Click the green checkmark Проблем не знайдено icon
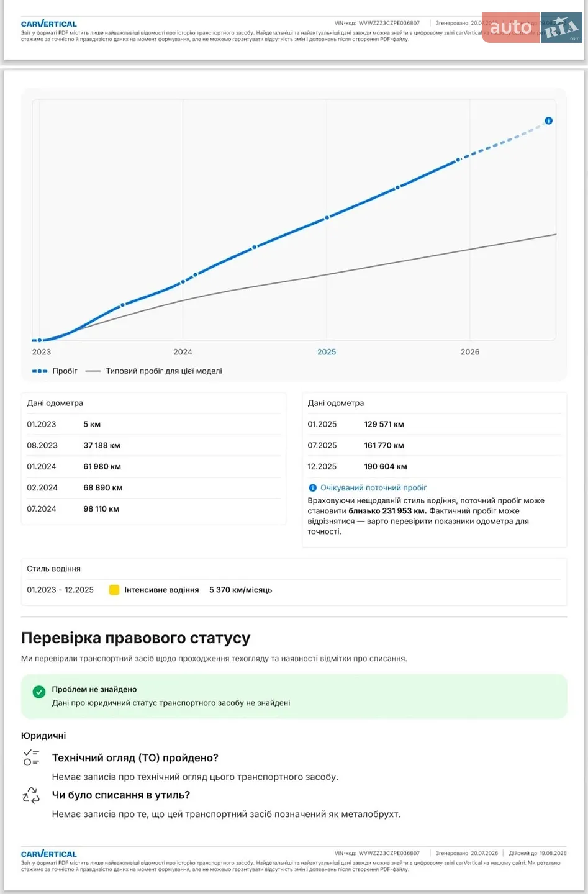588x894 pixels. (38, 692)
